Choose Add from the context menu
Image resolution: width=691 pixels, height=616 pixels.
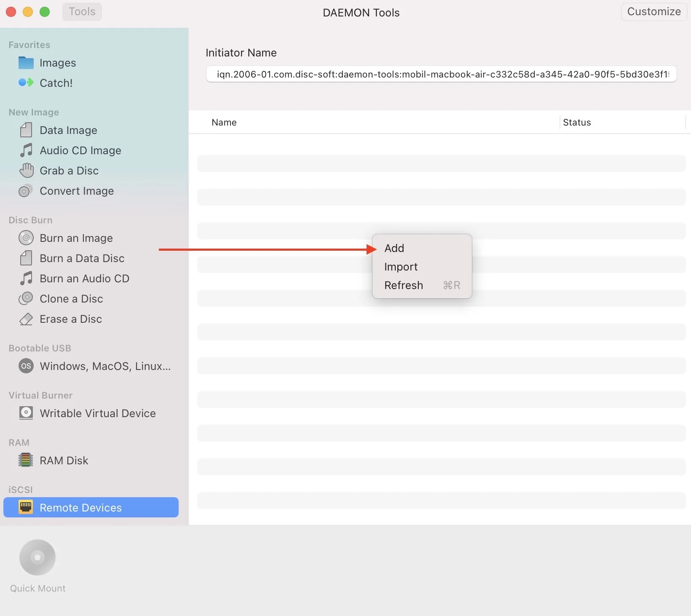(394, 248)
